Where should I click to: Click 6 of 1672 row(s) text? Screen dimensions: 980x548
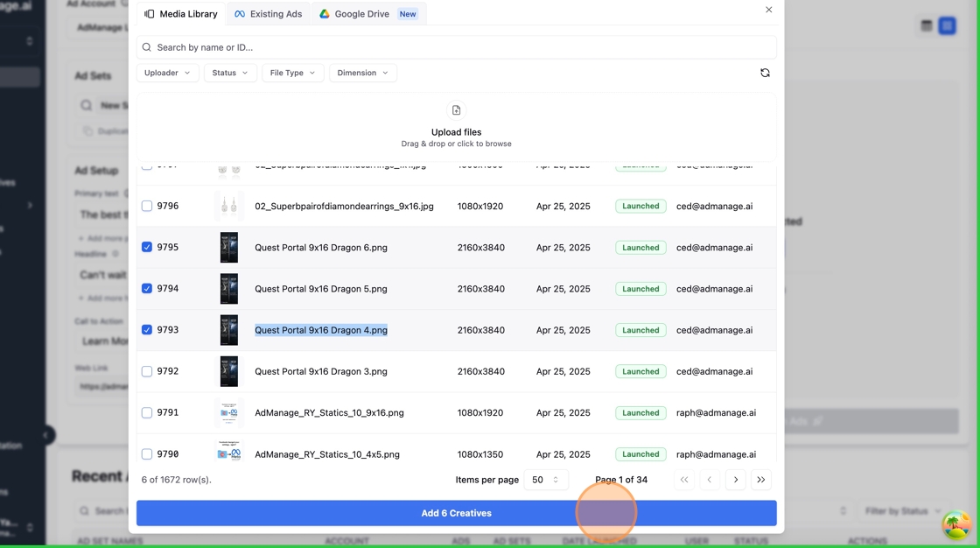pos(176,480)
